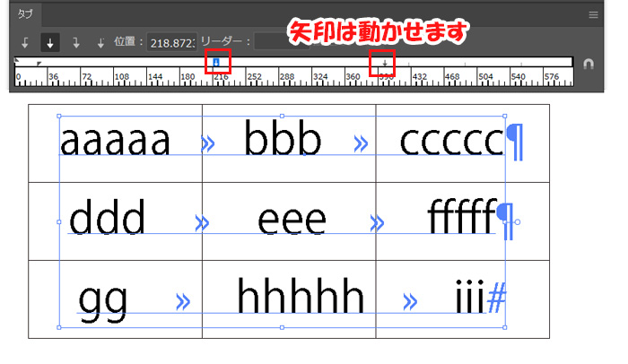Image resolution: width=628 pixels, height=364 pixels.
Task: Click the text "ddd" in the table
Action: coord(107,217)
